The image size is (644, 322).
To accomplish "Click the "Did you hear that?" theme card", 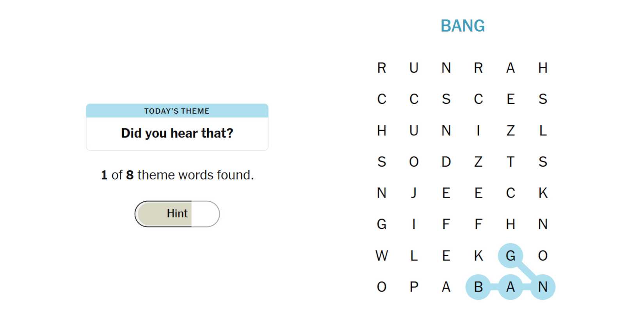I will coord(177,127).
